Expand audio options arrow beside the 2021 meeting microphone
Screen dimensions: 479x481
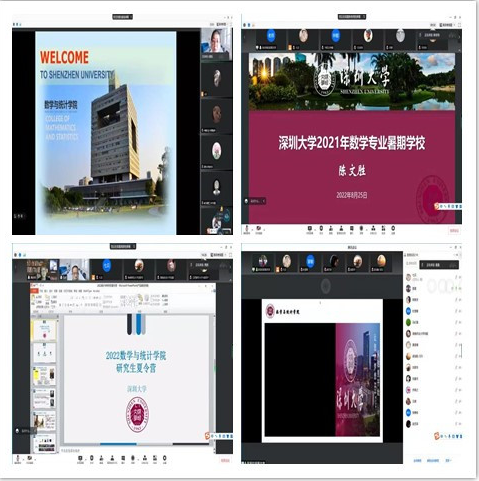point(252,230)
